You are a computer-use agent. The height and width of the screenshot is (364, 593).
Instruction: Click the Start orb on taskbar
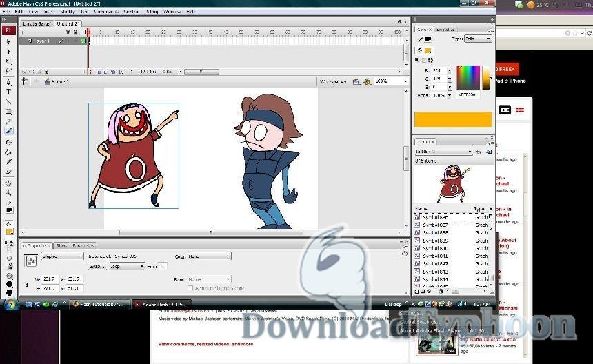11,304
